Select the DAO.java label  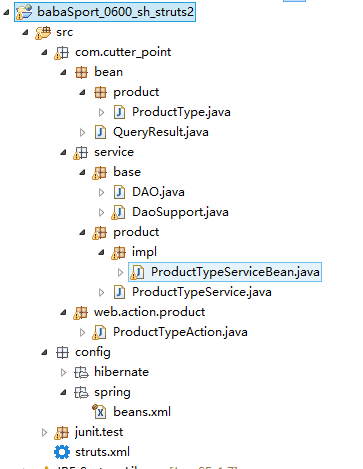pos(158,192)
